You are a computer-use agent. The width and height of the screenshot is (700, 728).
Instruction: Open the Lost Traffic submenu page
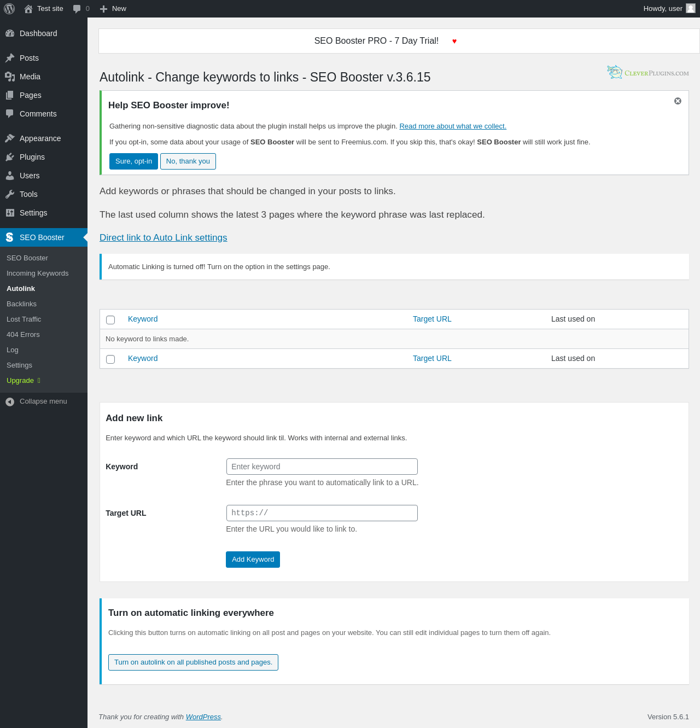click(24, 319)
